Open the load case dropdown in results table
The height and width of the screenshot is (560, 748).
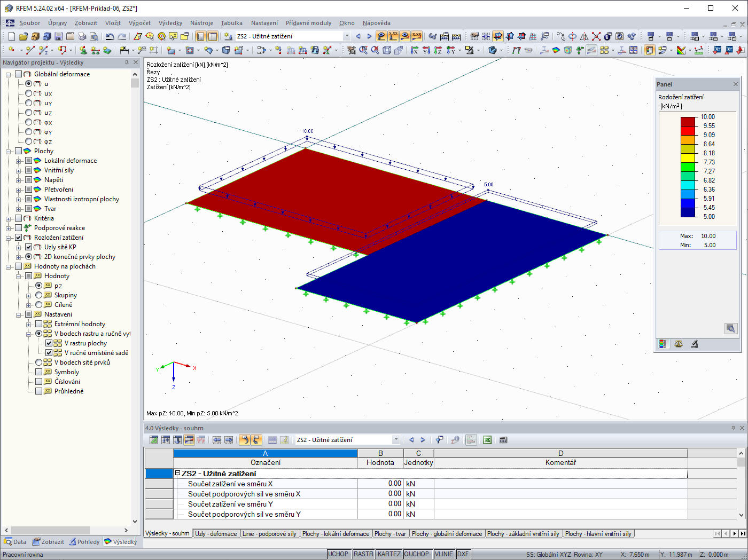tap(396, 440)
